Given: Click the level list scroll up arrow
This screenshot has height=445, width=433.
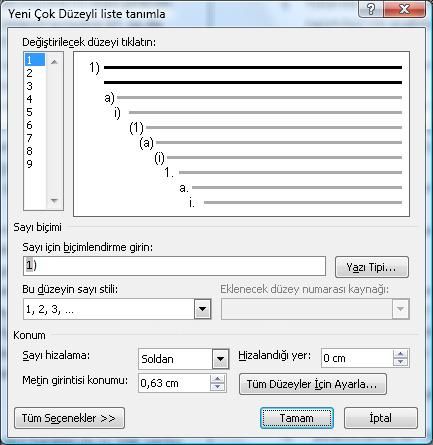Looking at the screenshot, I should 54,62.
